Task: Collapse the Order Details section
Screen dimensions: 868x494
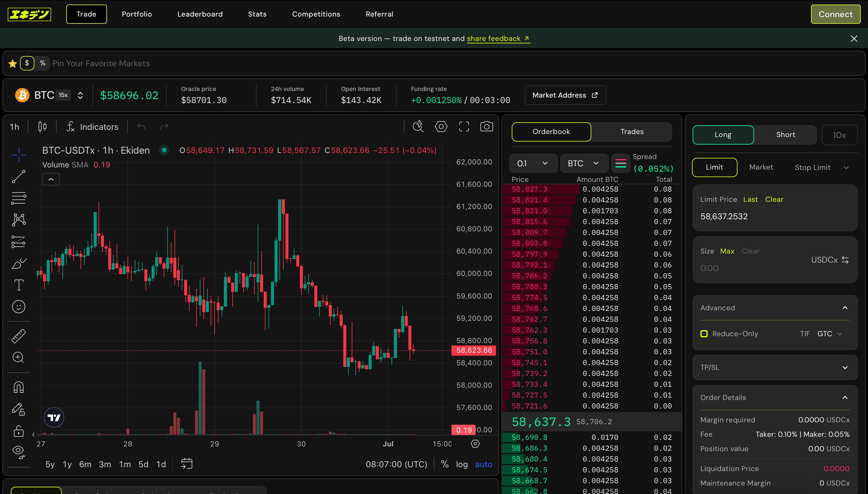Action: point(845,397)
